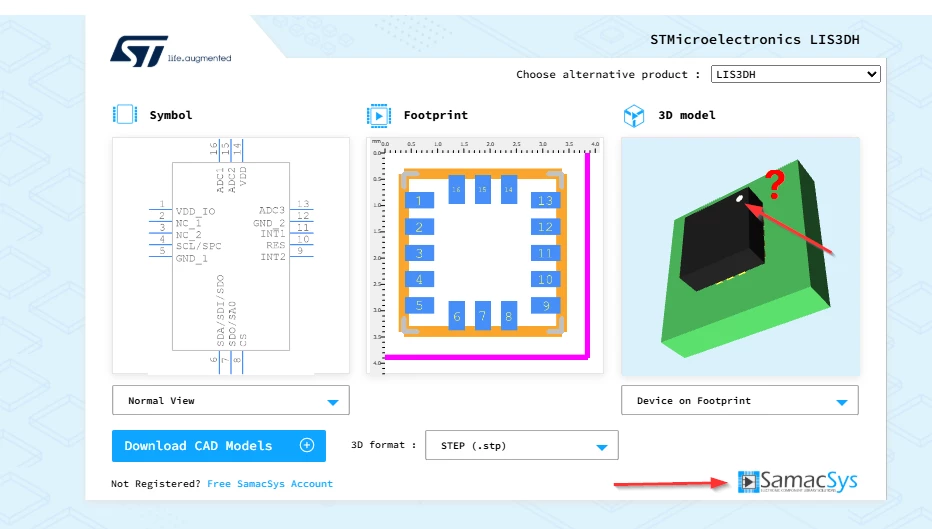Click the 'Footprint' heading
This screenshot has width=932, height=529.
[436, 115]
